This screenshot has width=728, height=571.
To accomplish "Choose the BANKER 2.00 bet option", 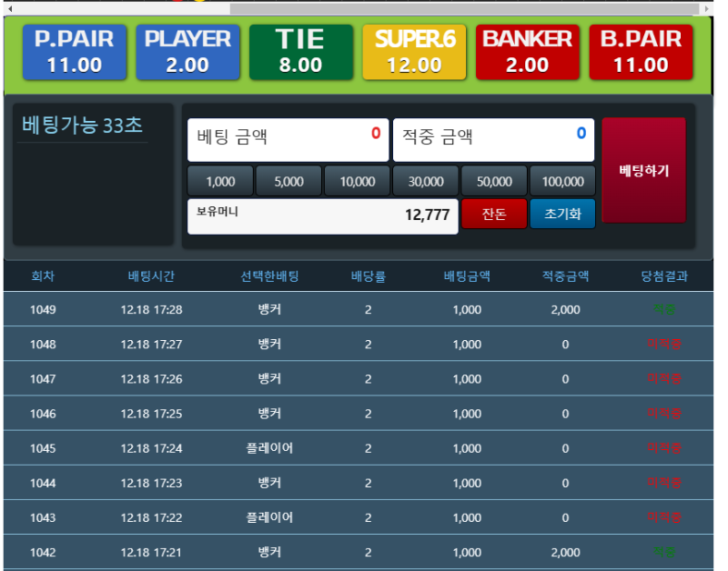I will tap(528, 53).
